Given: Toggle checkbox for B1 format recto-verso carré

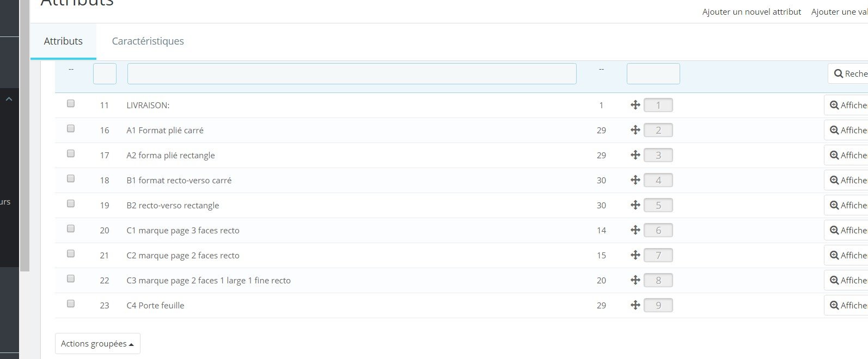Looking at the screenshot, I should [71, 178].
